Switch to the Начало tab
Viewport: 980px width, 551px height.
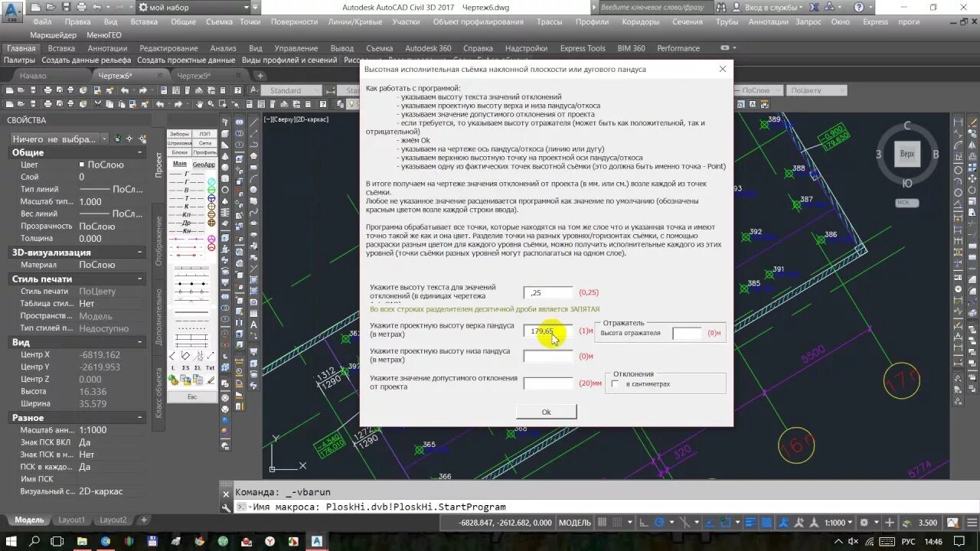coord(33,76)
